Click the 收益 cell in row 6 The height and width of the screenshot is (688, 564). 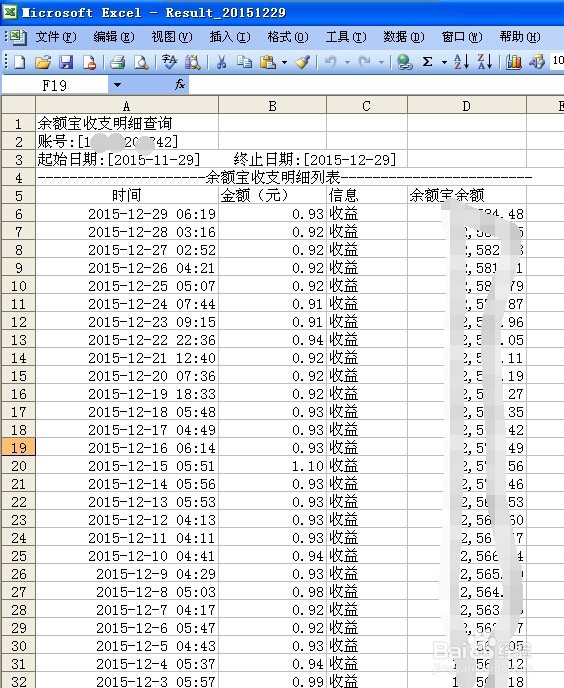367,214
